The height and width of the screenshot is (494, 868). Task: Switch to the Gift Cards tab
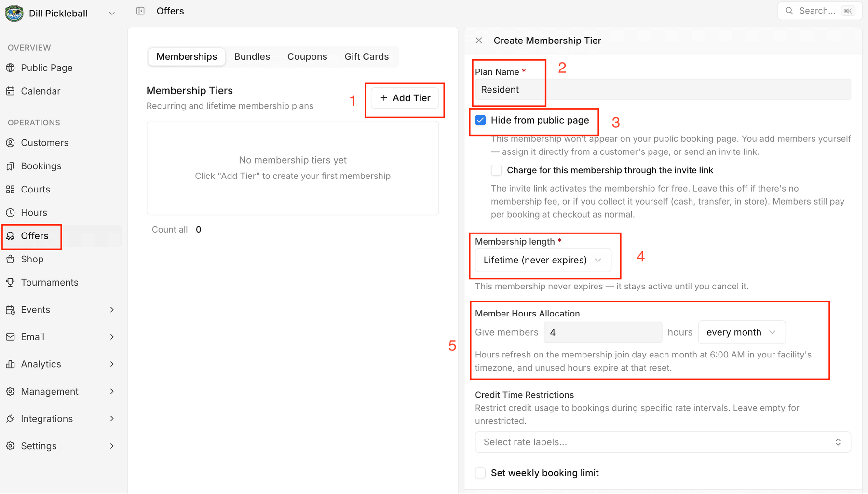(x=366, y=56)
